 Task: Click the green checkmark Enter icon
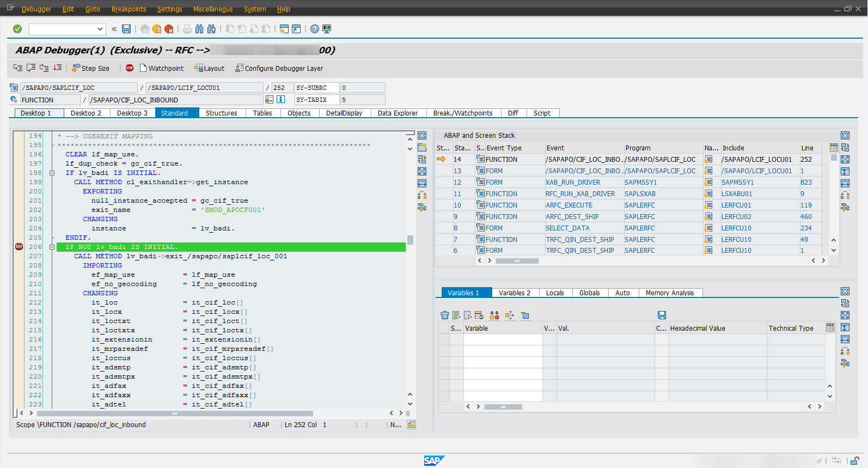(17, 29)
